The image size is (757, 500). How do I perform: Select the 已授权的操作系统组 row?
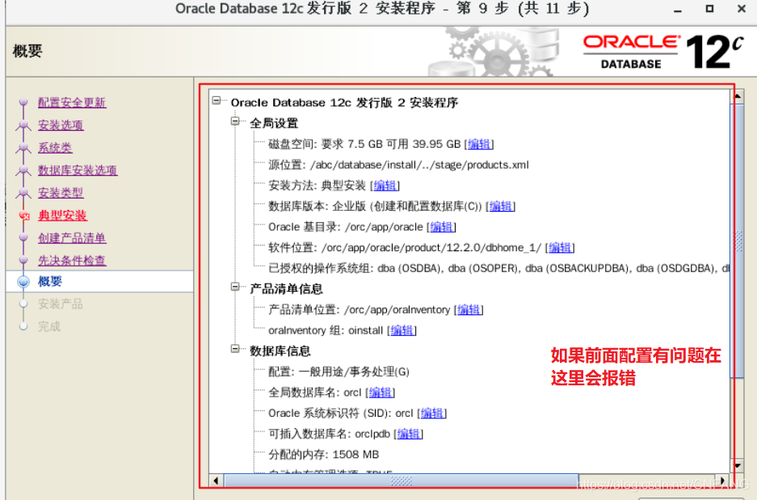pos(499,268)
